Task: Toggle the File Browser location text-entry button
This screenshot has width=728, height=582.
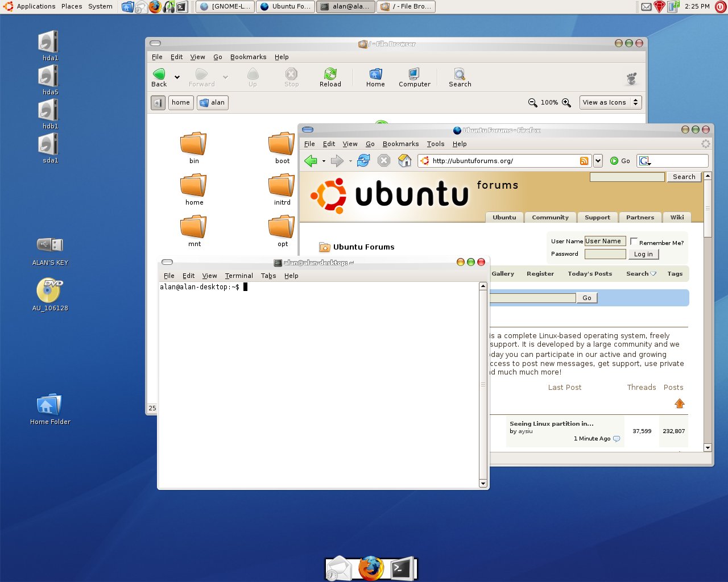Action: (x=158, y=102)
